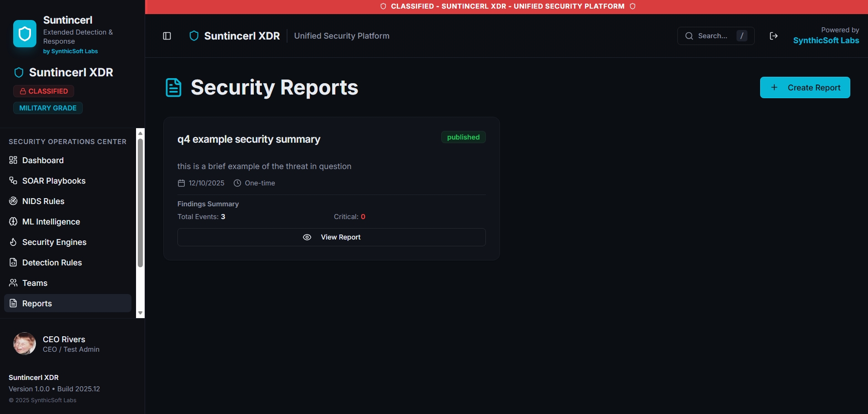Click the Teams users icon
This screenshot has height=414, width=868.
(13, 283)
